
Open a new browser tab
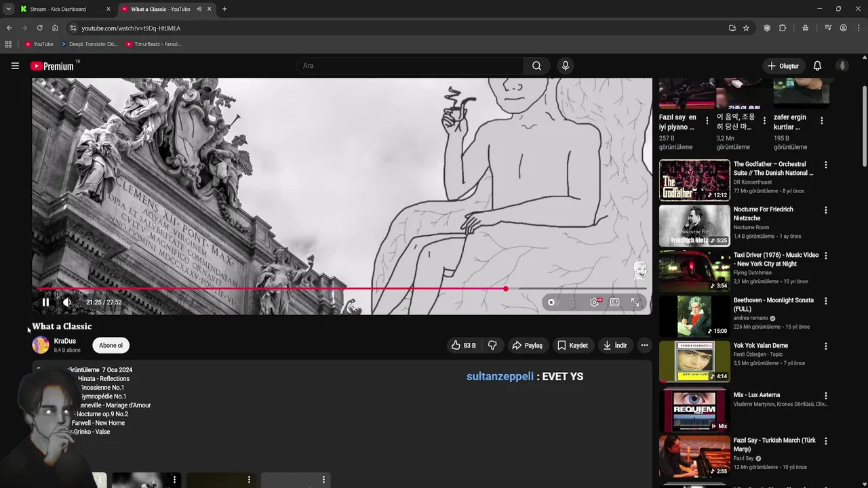pyautogui.click(x=224, y=9)
